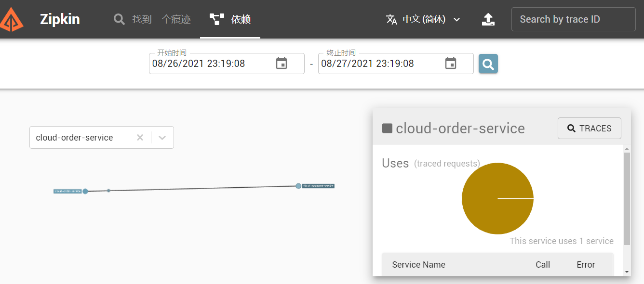Click the Call column header
This screenshot has height=284, width=644.
(x=543, y=265)
